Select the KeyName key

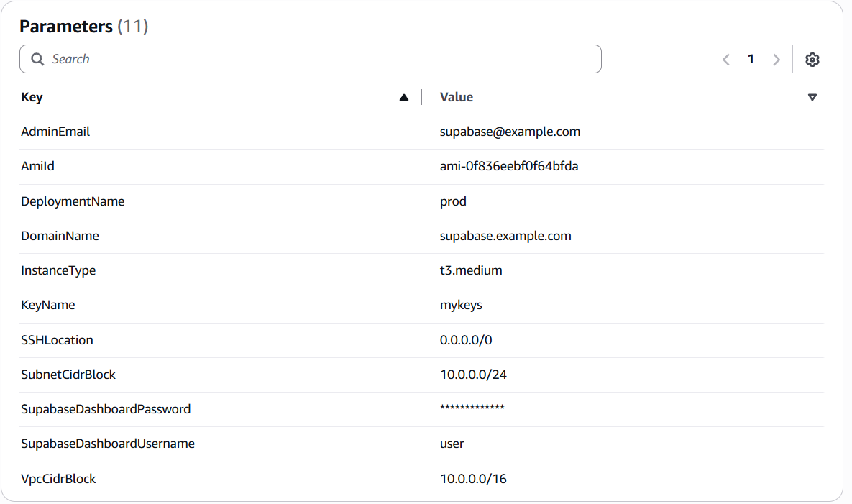48,306
